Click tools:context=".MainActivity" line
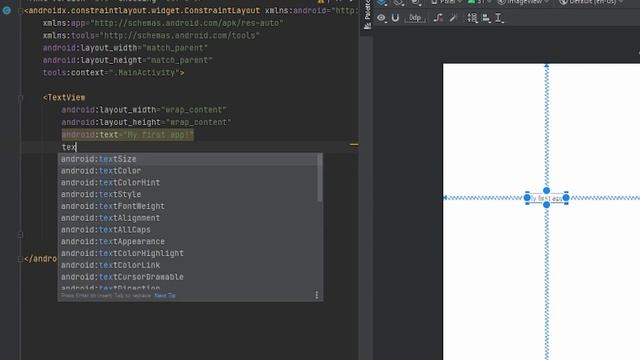Screen dimensions: 640x360 (113, 73)
